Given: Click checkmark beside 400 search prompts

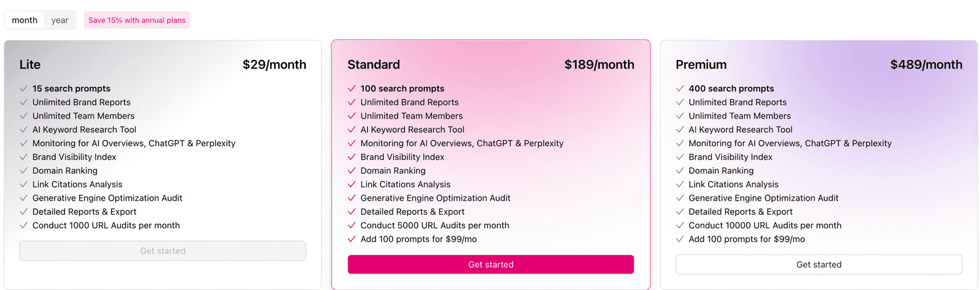Looking at the screenshot, I should [680, 89].
